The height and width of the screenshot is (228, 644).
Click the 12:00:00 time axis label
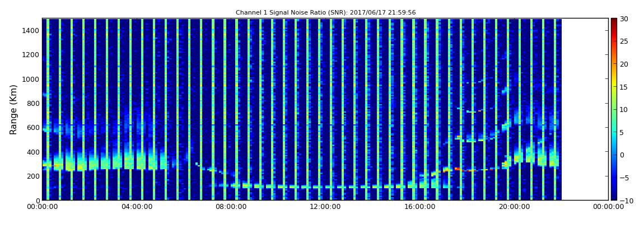[x=325, y=207]
